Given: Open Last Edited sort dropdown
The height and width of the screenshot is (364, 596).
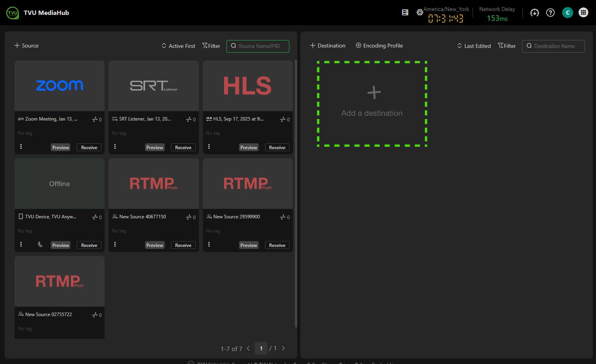Looking at the screenshot, I should 474,46.
